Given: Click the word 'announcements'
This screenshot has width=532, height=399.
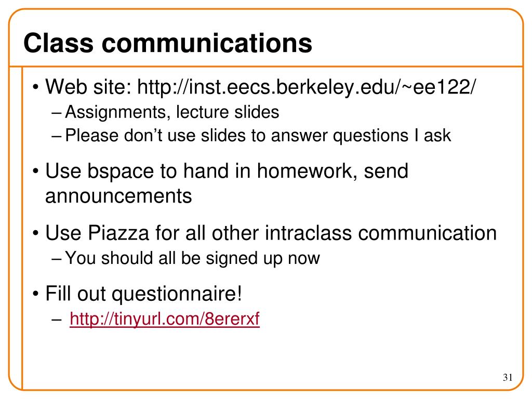Looking at the screenshot, I should coord(118,196).
